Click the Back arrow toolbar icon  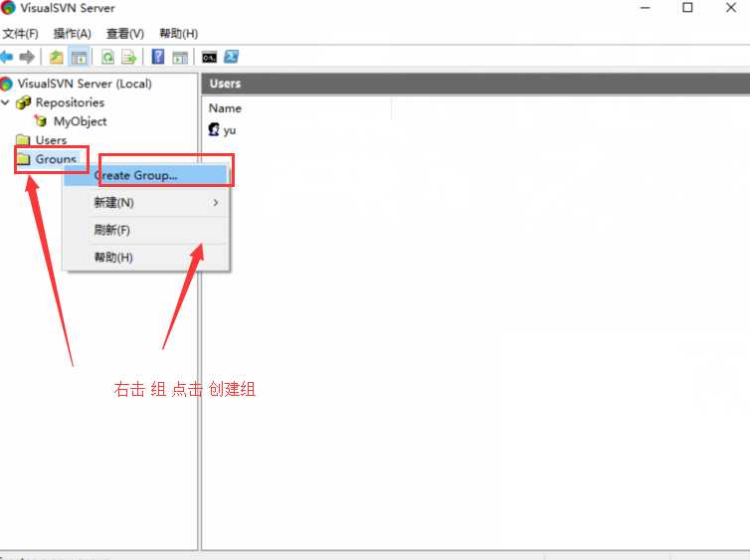pyautogui.click(x=7, y=57)
